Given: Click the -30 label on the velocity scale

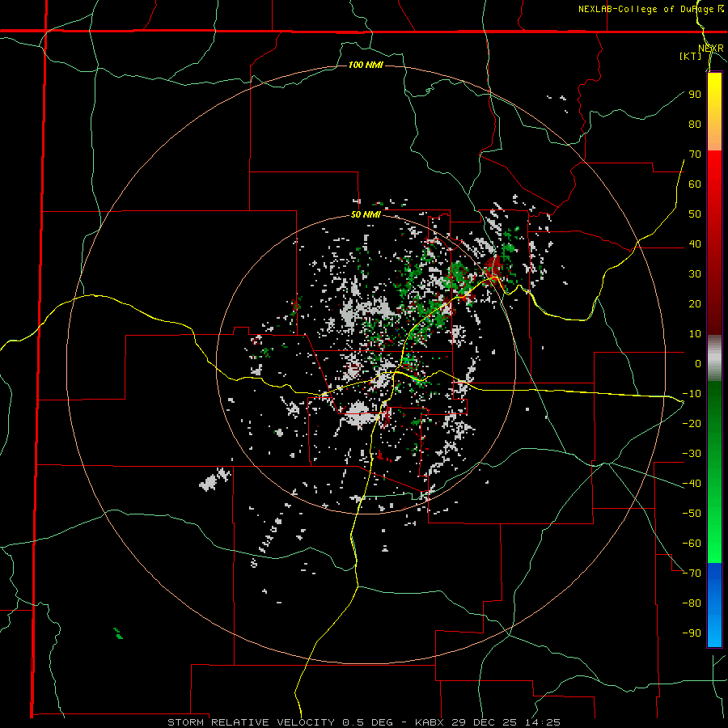Looking at the screenshot, I should [x=692, y=453].
